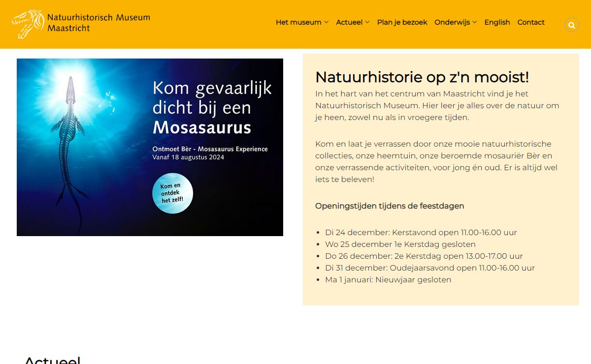Click the 'Kom gevaarlijk dicht bij een' headline
591x364 pixels.
click(212, 97)
